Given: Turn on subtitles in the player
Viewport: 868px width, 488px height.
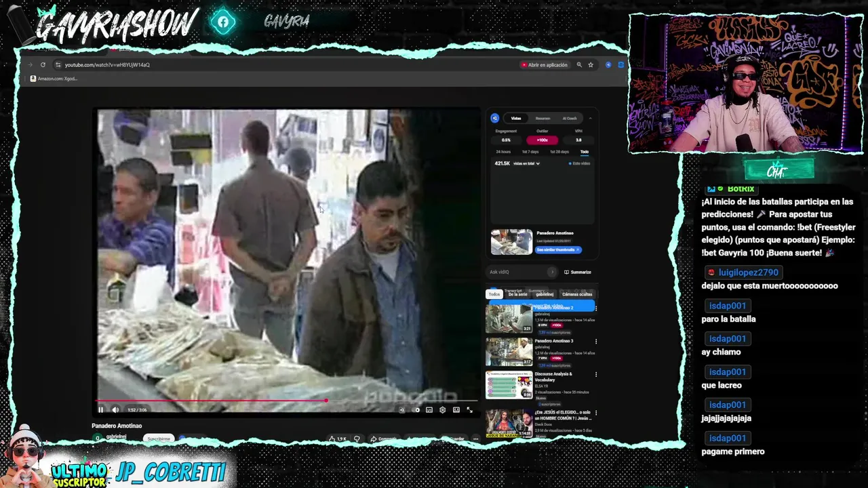Looking at the screenshot, I should 429,409.
